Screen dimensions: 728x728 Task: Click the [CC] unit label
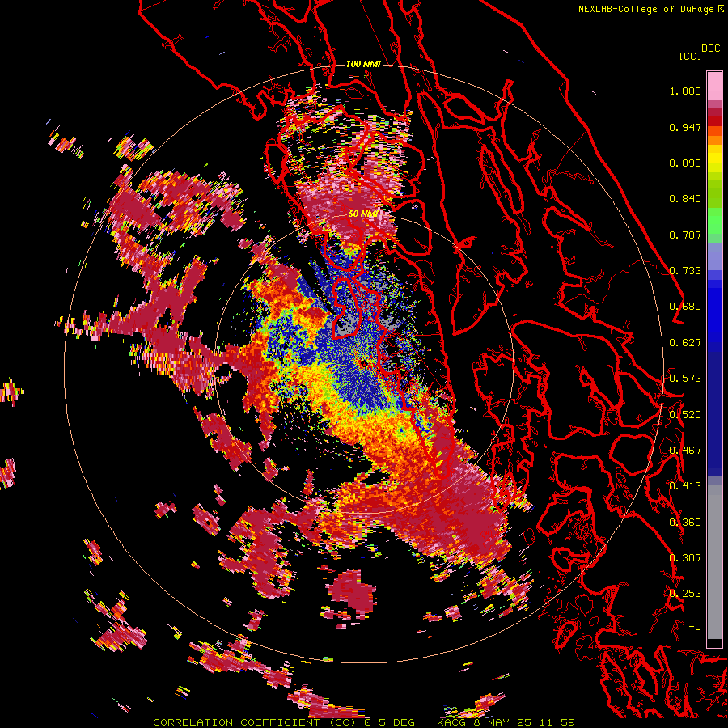689,56
